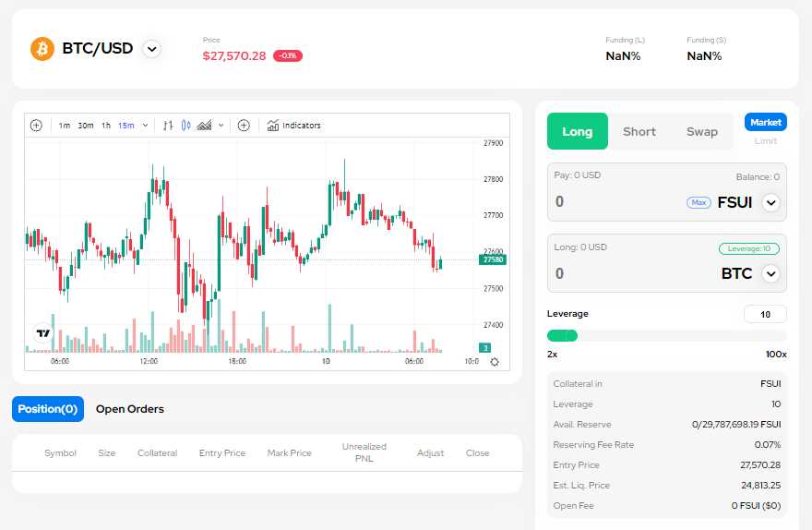
Task: Open the FSUI pay token dropdown
Action: 771,202
